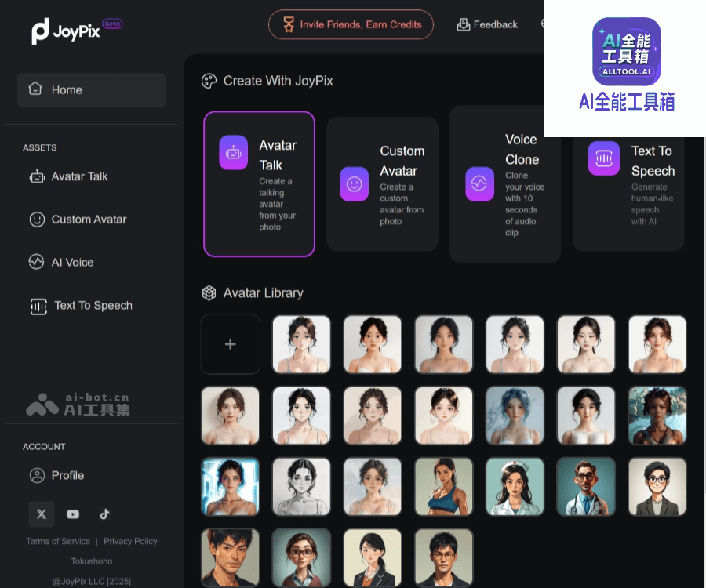Select the woman avatar with neon blue background

[231, 487]
